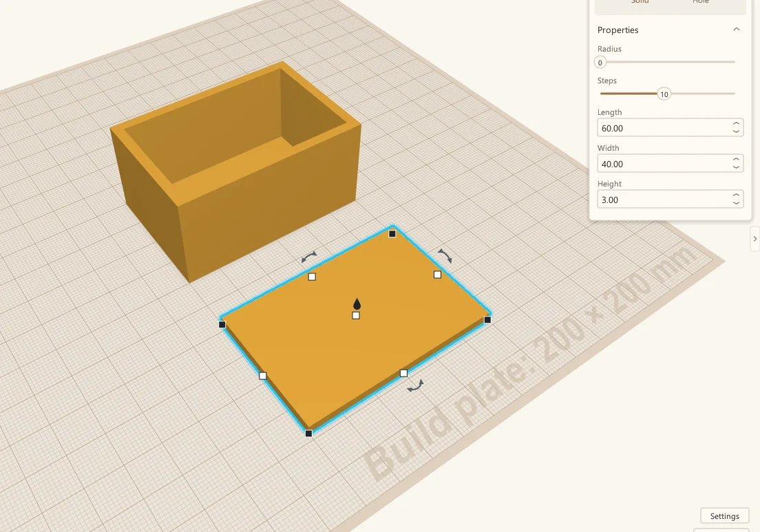The image size is (760, 532).
Task: Click the Steps label
Action: [x=607, y=81]
